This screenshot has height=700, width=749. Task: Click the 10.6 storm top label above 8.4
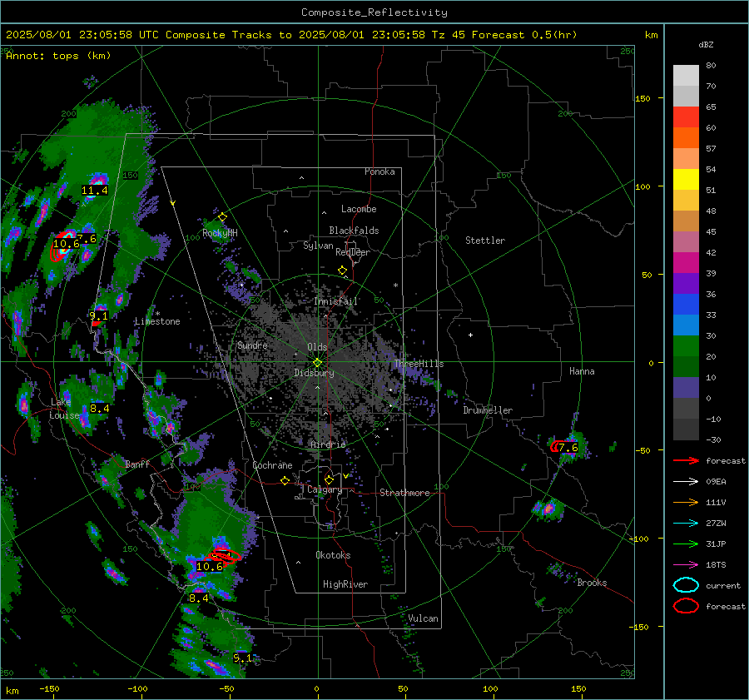tap(209, 566)
